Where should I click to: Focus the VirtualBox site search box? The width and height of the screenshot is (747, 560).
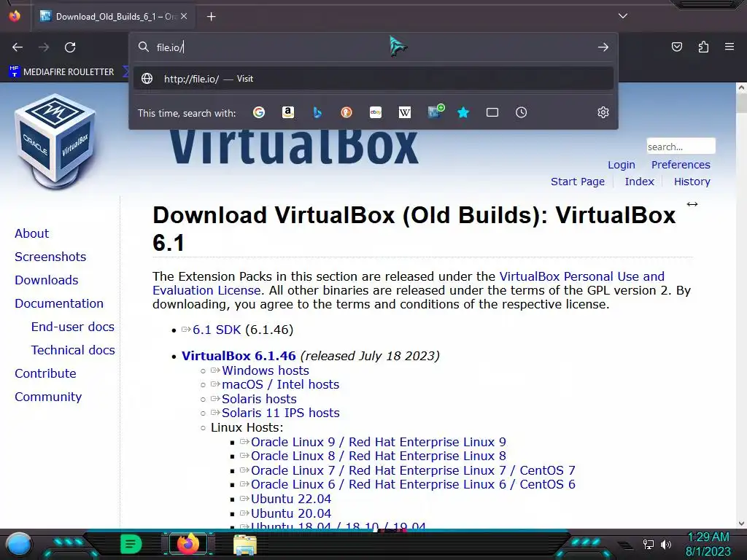click(x=681, y=146)
